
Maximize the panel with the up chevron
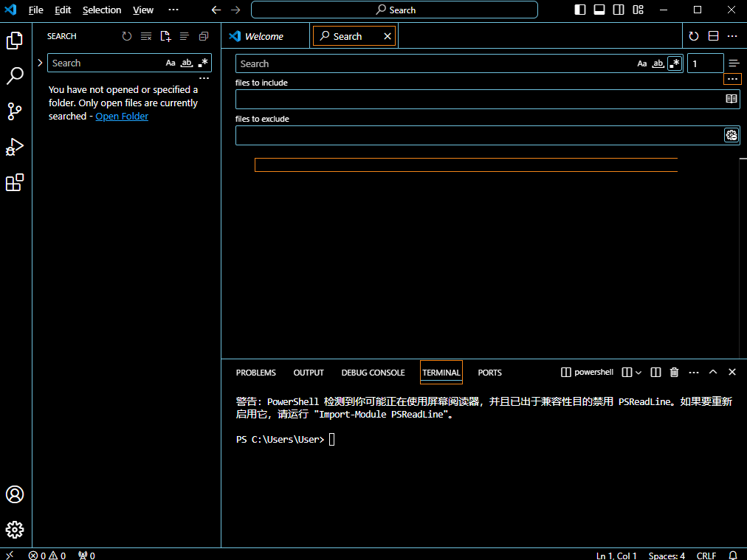713,373
